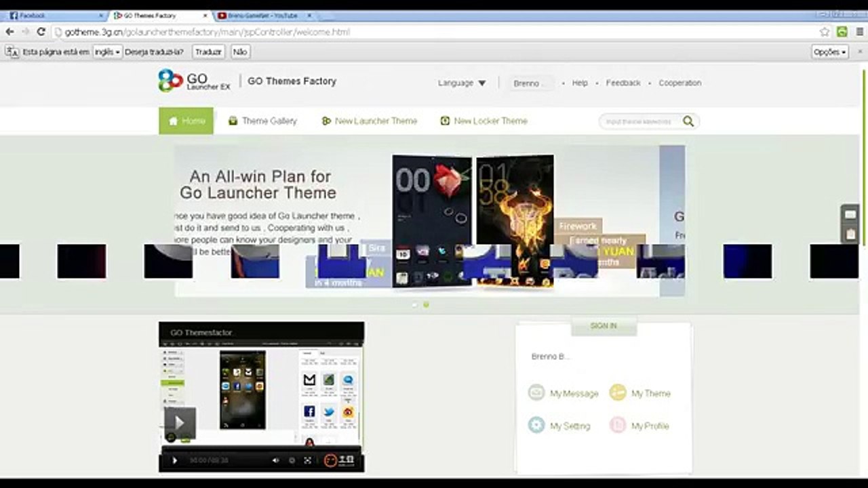
Task: Open New Locker Theme
Action: coord(484,121)
